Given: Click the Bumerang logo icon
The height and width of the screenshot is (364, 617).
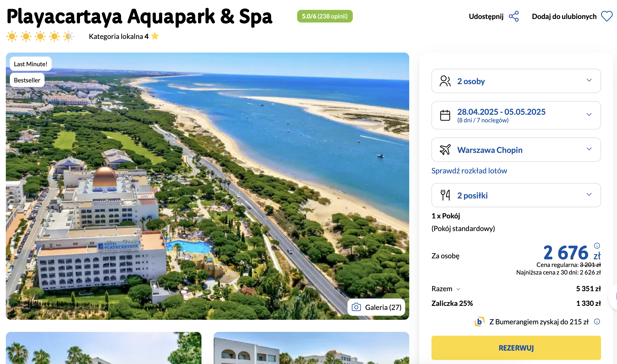Looking at the screenshot, I should 479,322.
